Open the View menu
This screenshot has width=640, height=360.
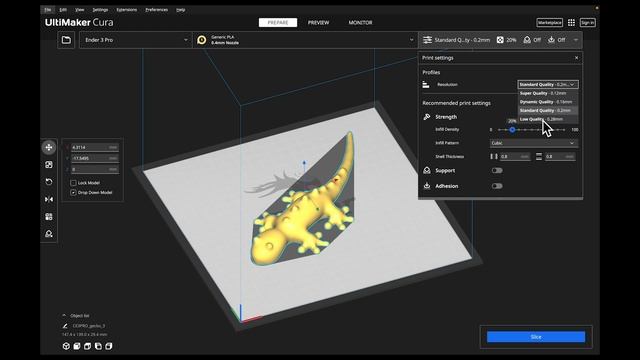pos(80,9)
